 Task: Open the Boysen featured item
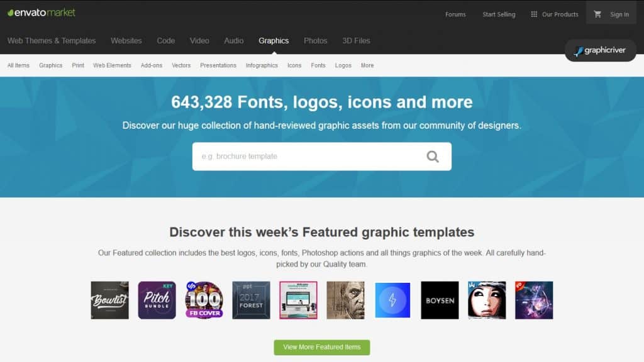(x=440, y=300)
